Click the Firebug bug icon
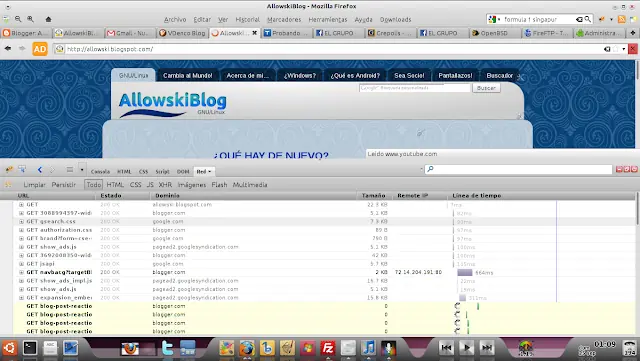Screen dimensions: 640x361 coord(9,169)
